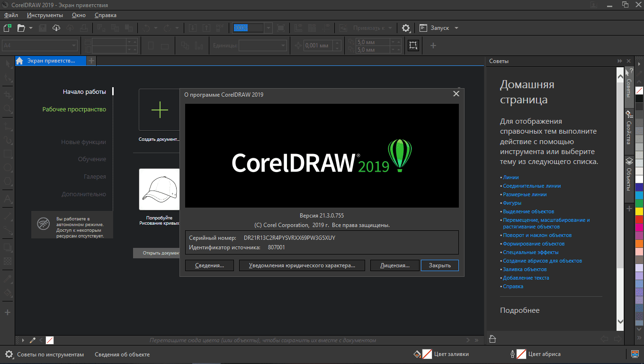Click the cloud download icon in toolbar
The height and width of the screenshot is (364, 644).
(x=56, y=28)
